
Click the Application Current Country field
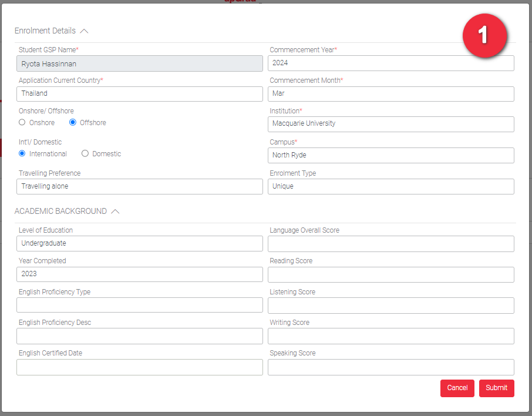click(140, 94)
